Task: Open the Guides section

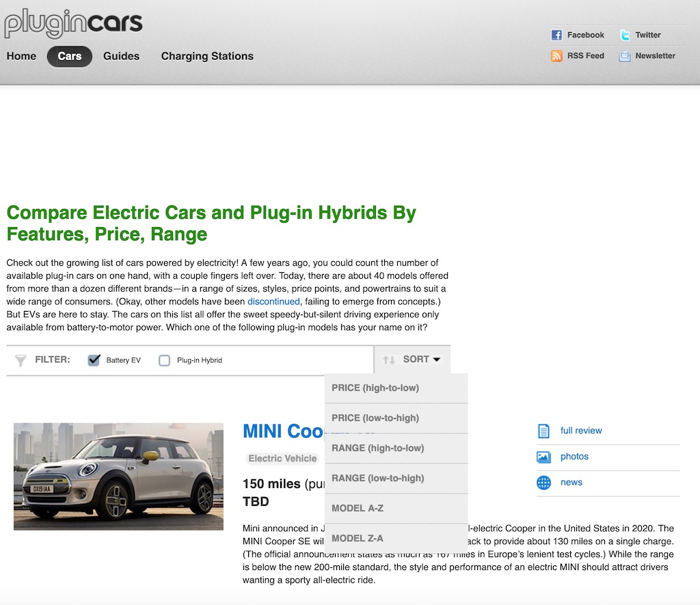Action: pos(122,56)
